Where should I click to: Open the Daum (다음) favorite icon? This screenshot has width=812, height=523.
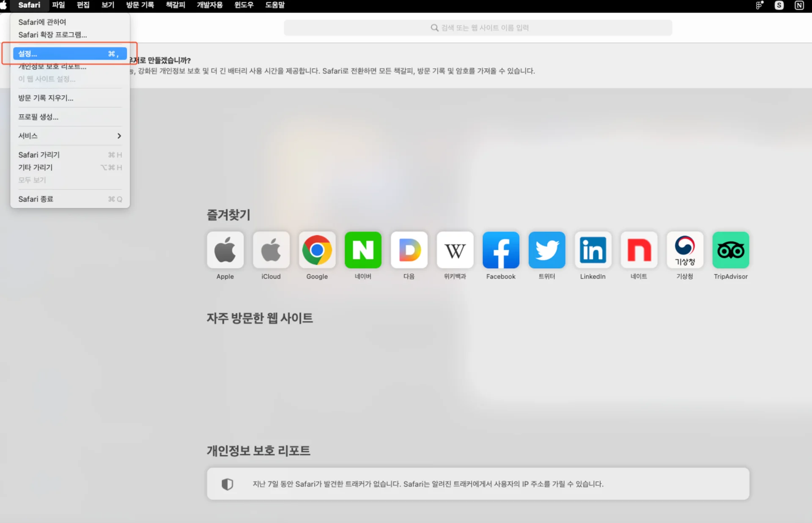(x=409, y=250)
